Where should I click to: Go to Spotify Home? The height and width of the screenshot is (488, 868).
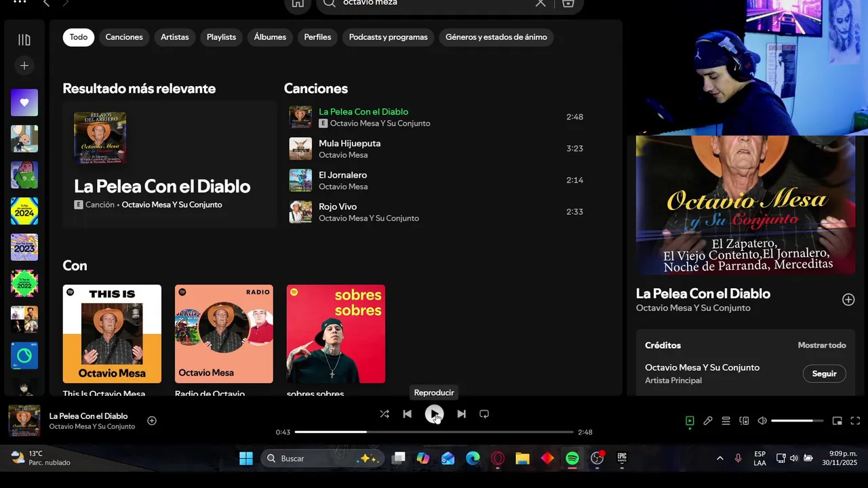(298, 3)
